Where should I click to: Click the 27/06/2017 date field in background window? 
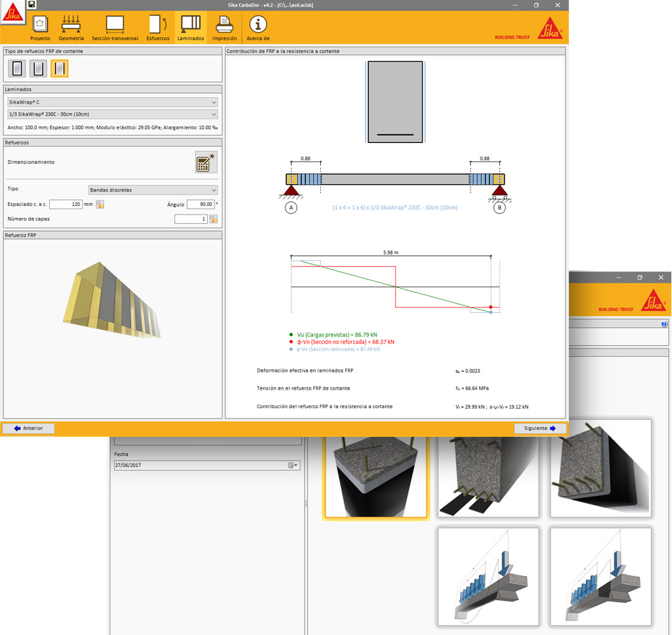207,465
